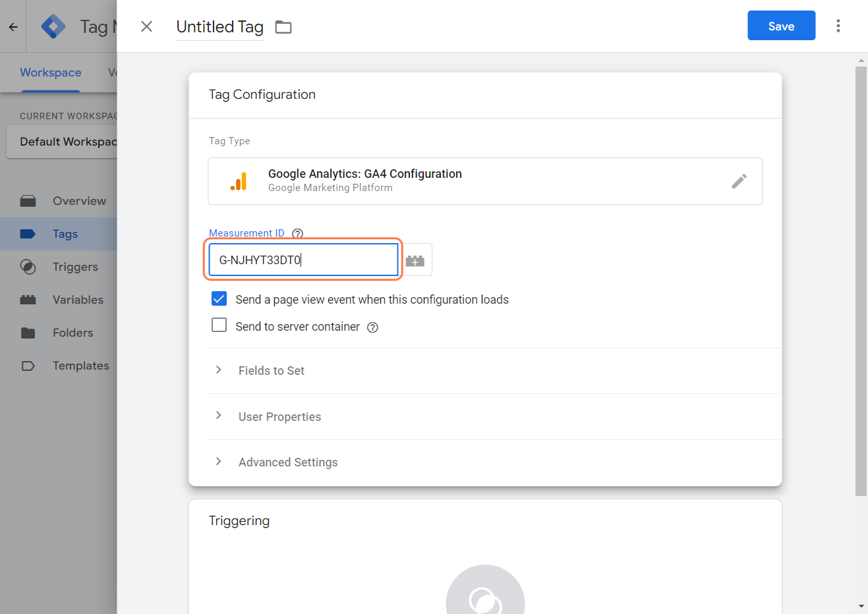Click the Measurement ID input field
Screen dimensions: 868x614
pos(303,260)
